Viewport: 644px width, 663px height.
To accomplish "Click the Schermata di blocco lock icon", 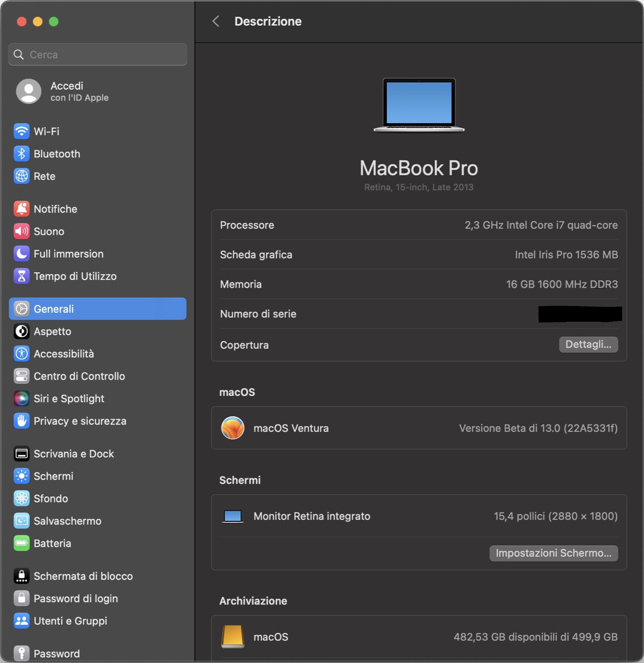I will [22, 576].
